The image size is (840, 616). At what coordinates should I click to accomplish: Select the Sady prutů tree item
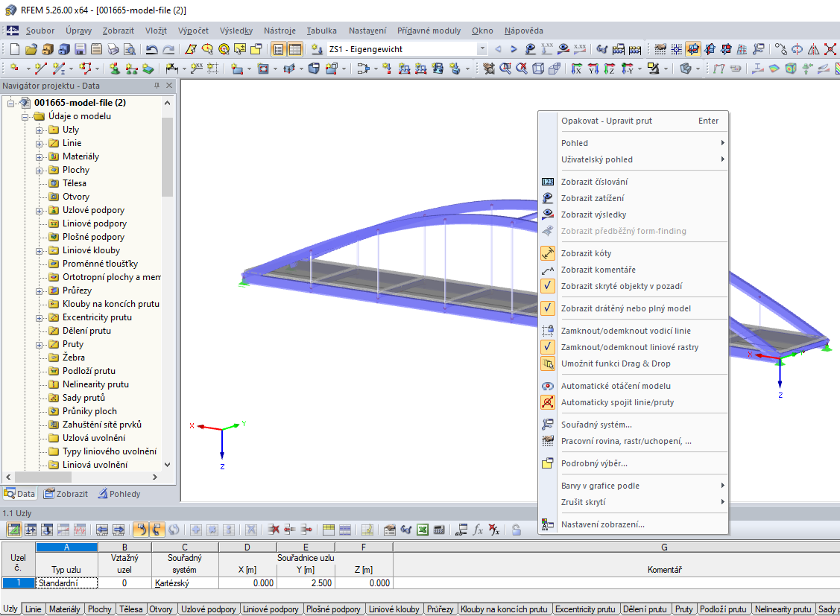coord(83,399)
